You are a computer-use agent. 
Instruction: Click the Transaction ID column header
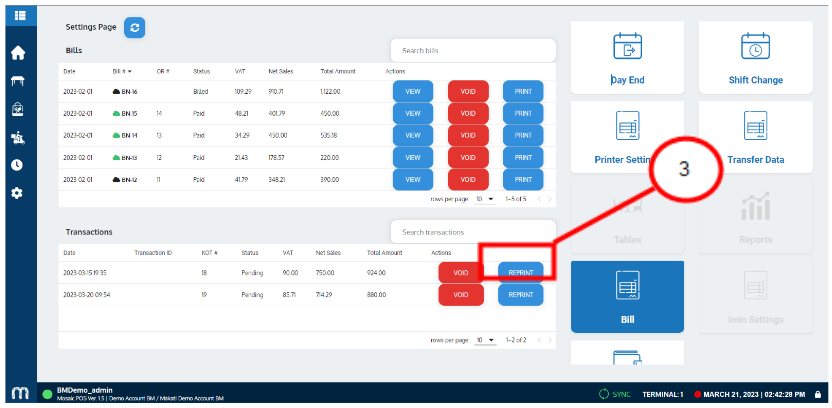tap(153, 253)
